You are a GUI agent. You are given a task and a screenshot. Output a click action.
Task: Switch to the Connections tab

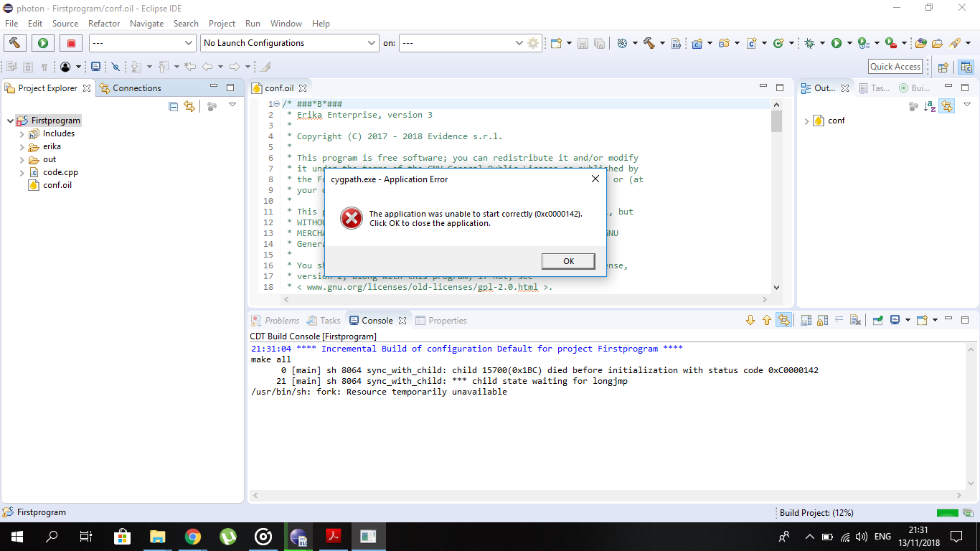pyautogui.click(x=130, y=88)
